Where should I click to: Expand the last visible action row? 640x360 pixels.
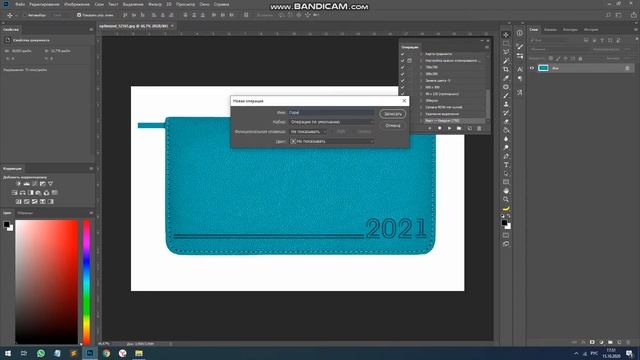[421, 121]
